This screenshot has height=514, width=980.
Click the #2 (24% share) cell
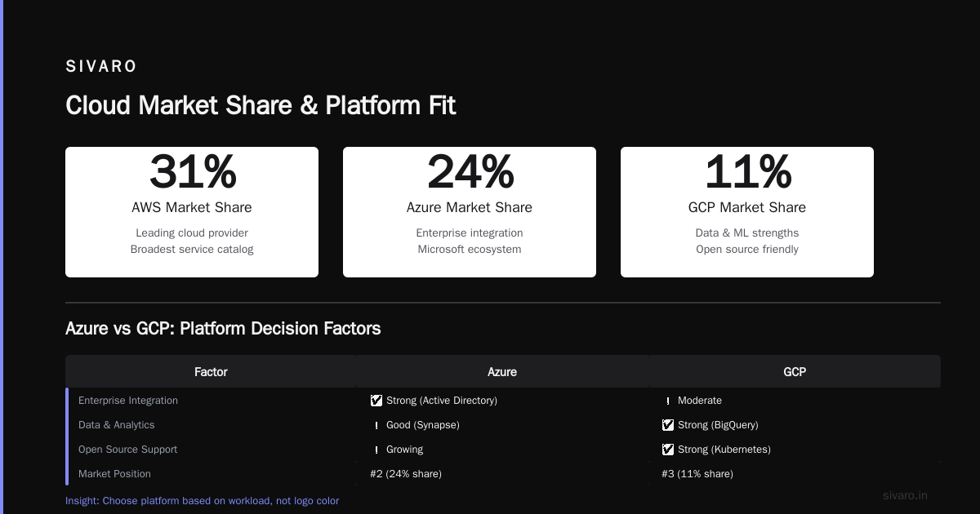(x=406, y=474)
